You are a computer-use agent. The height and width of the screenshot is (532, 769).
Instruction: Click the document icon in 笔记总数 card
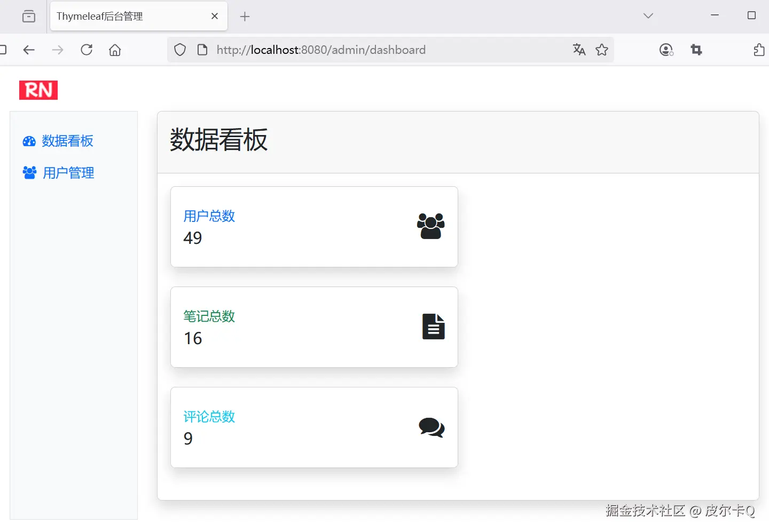coord(434,327)
